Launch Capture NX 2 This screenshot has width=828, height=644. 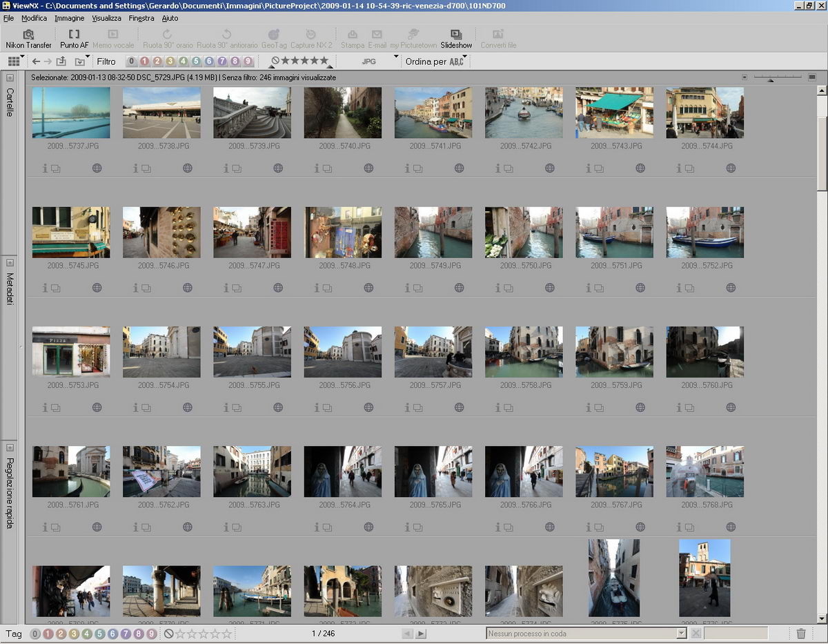(x=311, y=39)
